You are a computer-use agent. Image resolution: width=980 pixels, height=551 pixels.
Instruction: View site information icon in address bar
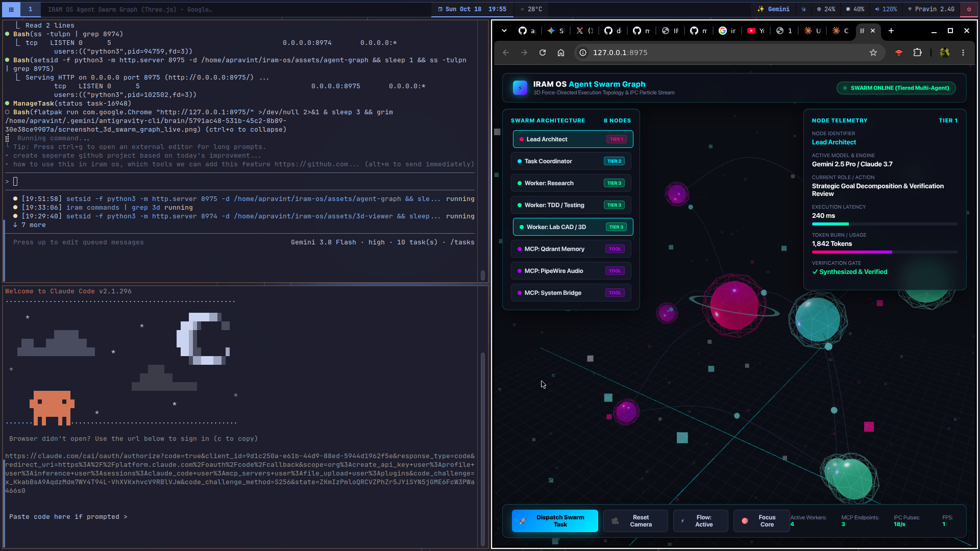[583, 53]
